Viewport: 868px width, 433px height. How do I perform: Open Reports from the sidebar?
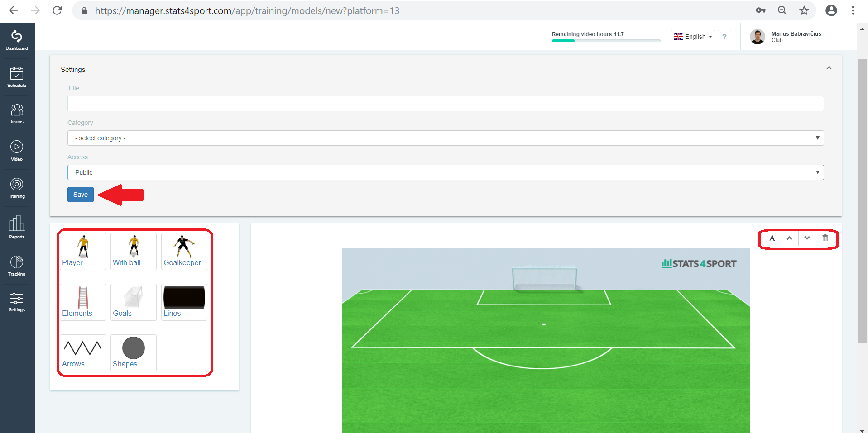17,227
